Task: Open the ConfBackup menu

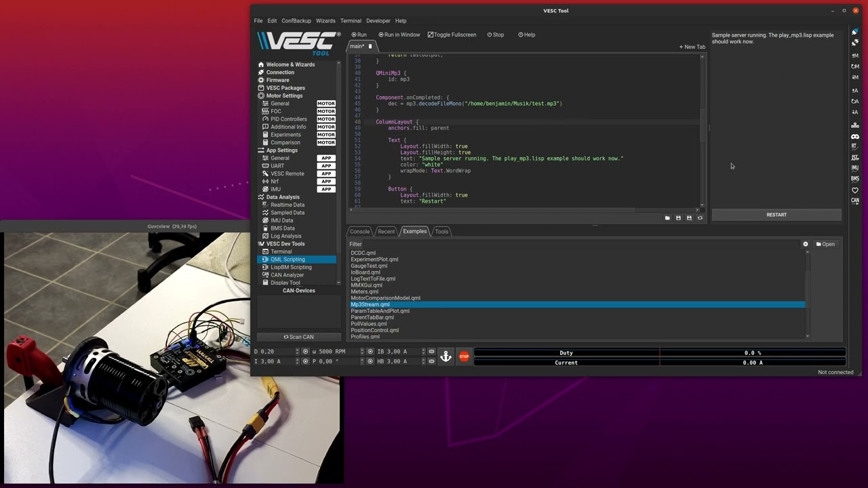Action: 296,21
